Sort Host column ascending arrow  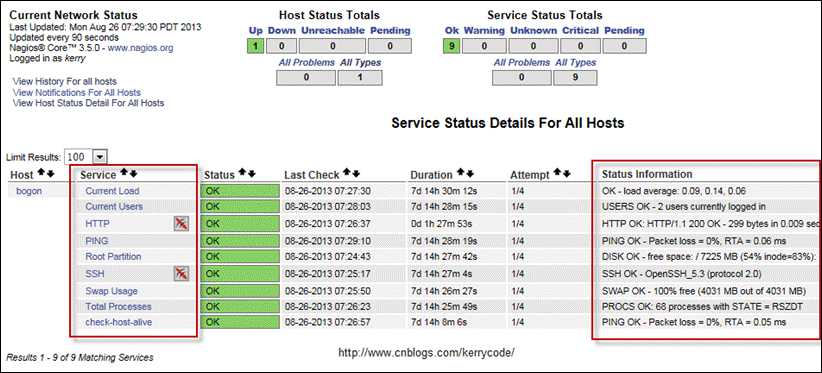(x=41, y=173)
